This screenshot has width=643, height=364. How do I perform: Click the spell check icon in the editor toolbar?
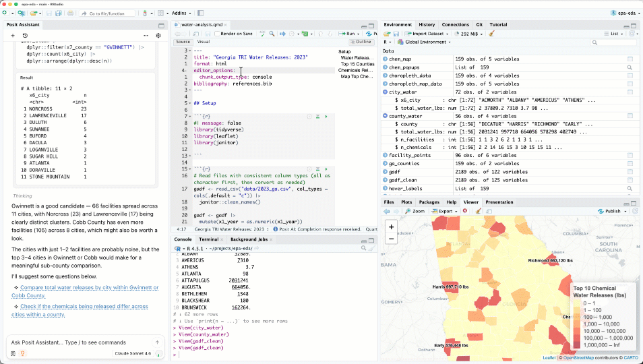click(x=262, y=34)
